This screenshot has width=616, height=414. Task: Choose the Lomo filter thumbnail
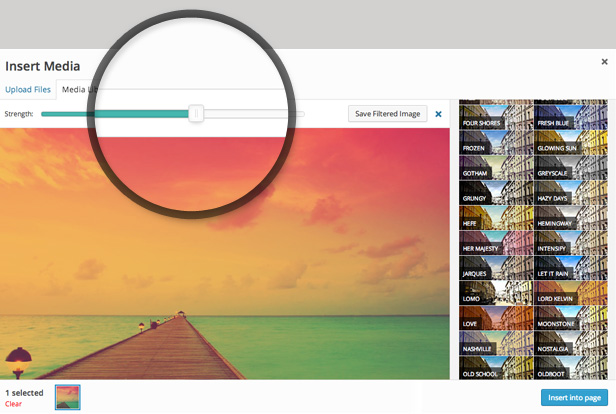pyautogui.click(x=496, y=293)
